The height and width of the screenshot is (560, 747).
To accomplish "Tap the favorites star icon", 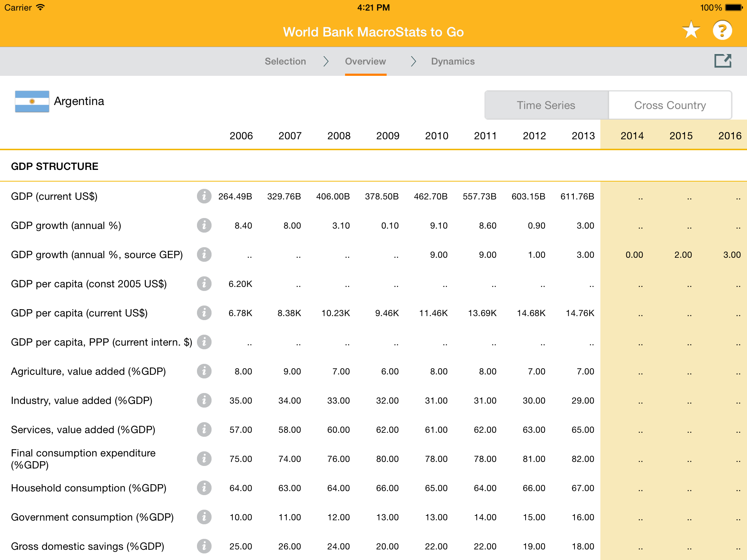I will (x=691, y=30).
